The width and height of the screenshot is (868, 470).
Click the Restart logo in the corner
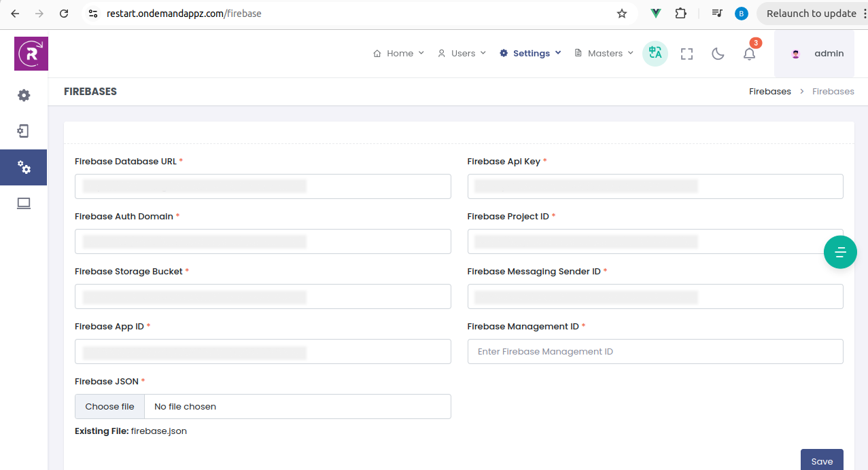point(31,53)
